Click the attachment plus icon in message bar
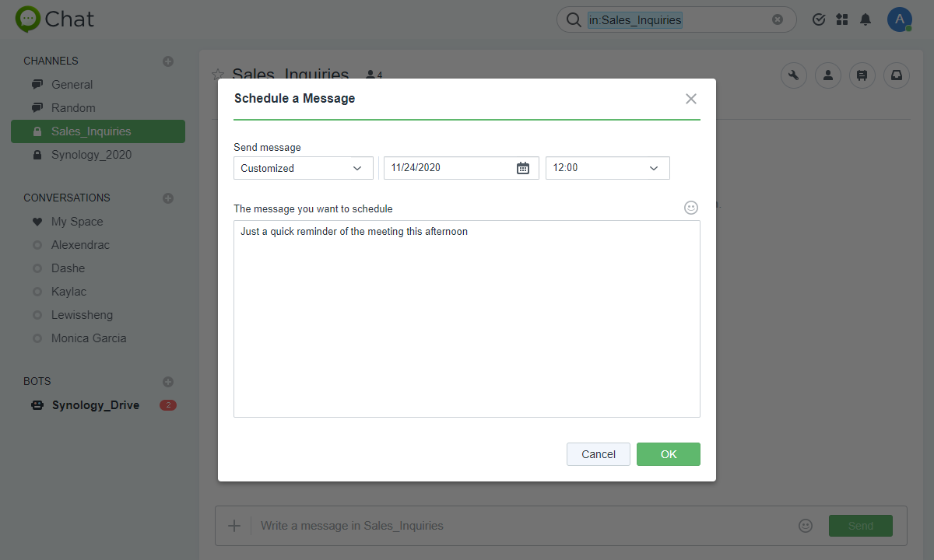Viewport: 934px width, 560px height. (233, 525)
